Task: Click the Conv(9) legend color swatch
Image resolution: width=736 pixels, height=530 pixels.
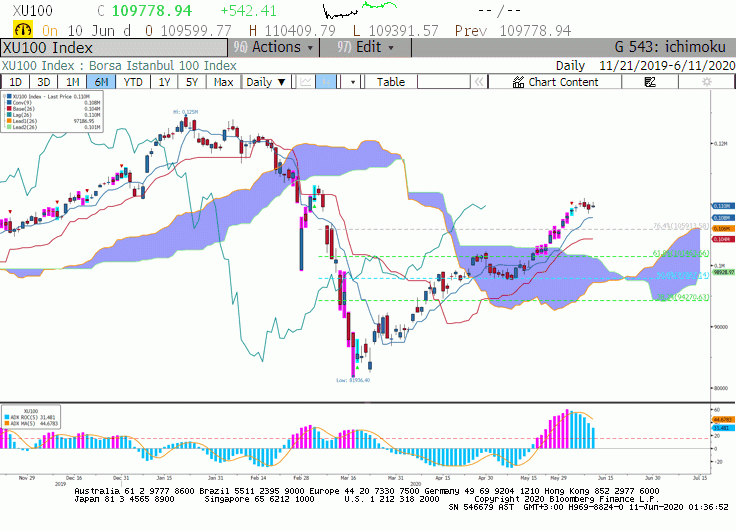Action: tap(9, 102)
